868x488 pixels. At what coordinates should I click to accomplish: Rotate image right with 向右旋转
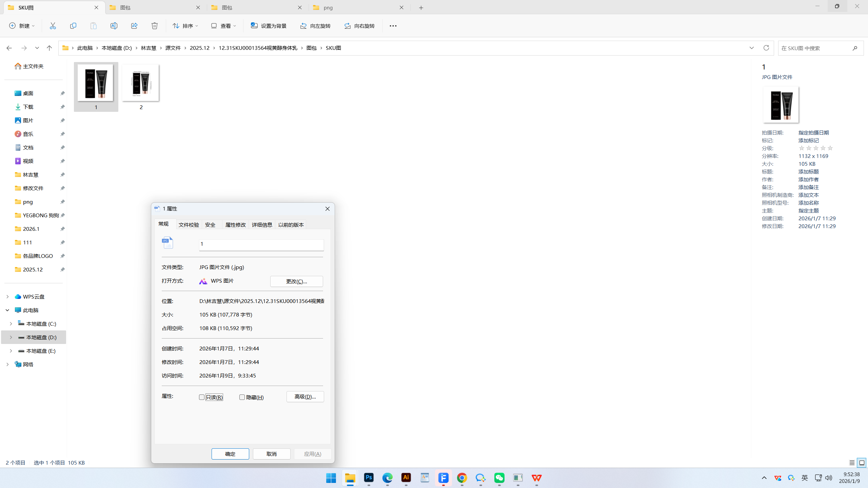359,26
